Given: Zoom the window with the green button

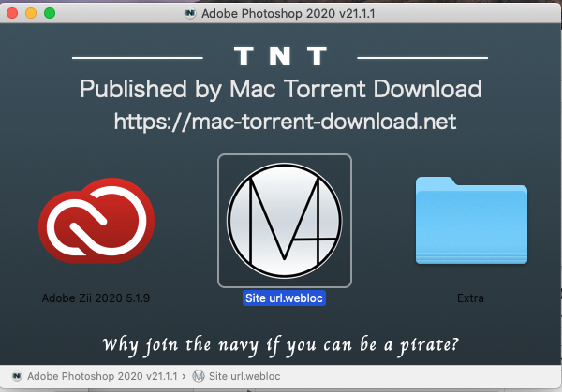Looking at the screenshot, I should tap(50, 14).
